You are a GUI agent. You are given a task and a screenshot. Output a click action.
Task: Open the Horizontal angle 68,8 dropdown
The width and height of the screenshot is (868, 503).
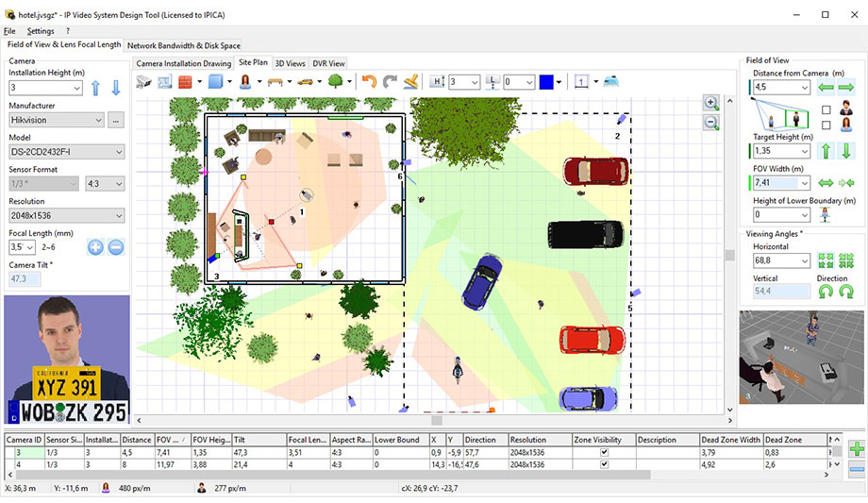(781, 260)
